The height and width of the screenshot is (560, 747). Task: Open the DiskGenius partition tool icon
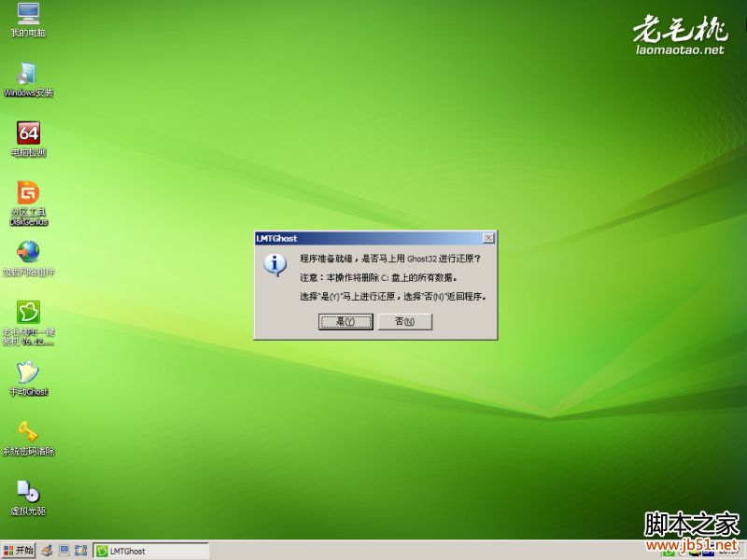click(28, 193)
